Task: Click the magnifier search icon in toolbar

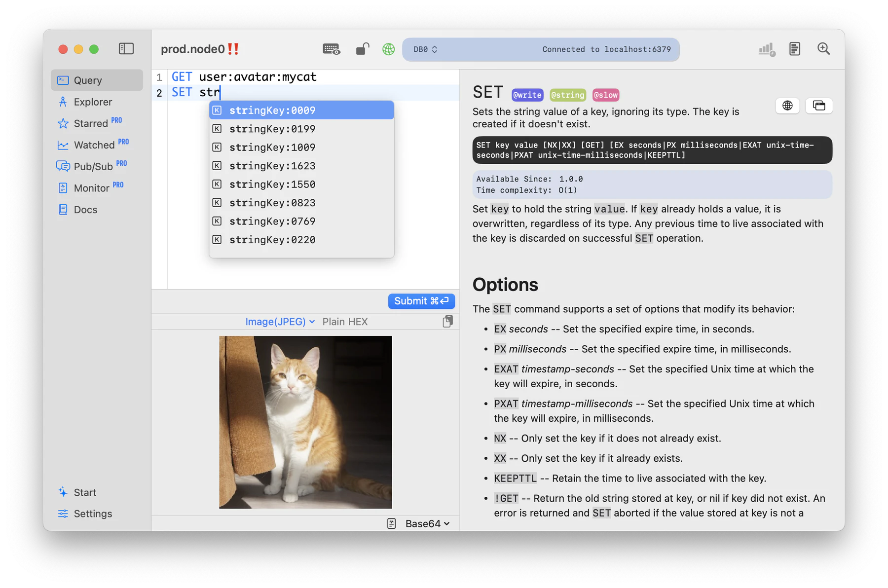Action: pos(823,49)
